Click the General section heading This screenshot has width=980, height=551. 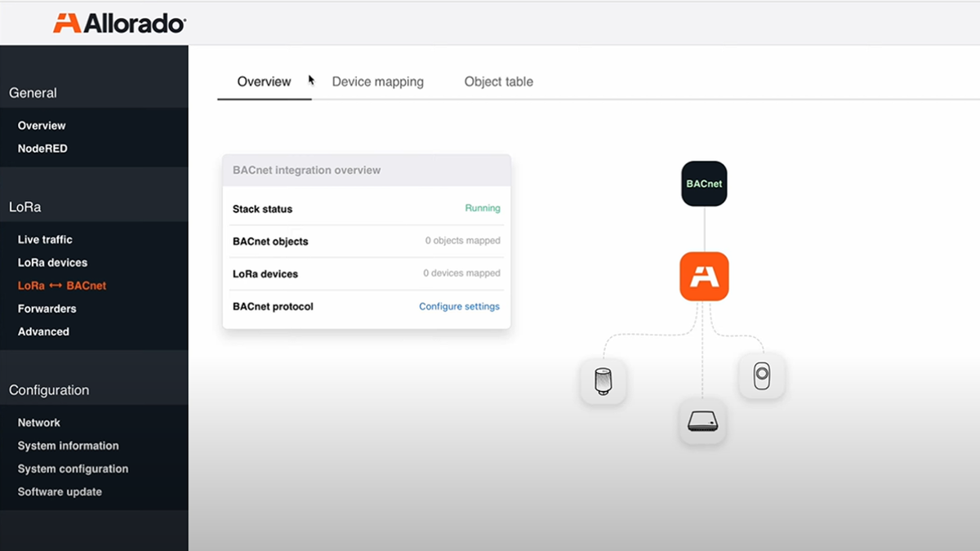click(33, 93)
